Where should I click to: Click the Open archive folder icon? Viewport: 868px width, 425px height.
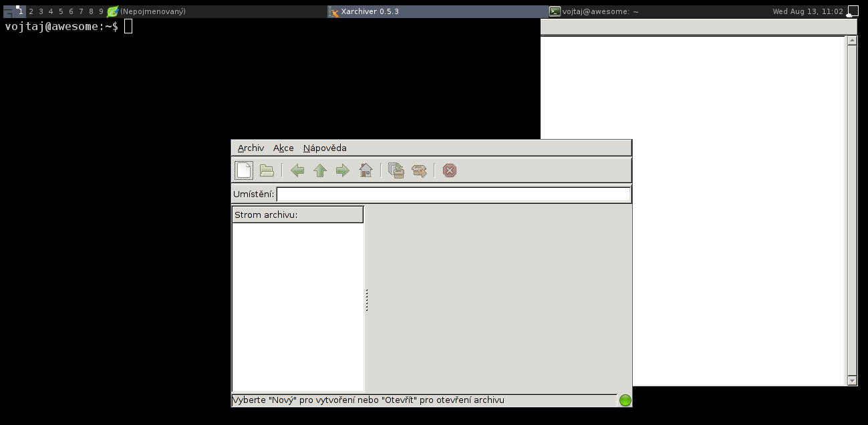[267, 170]
